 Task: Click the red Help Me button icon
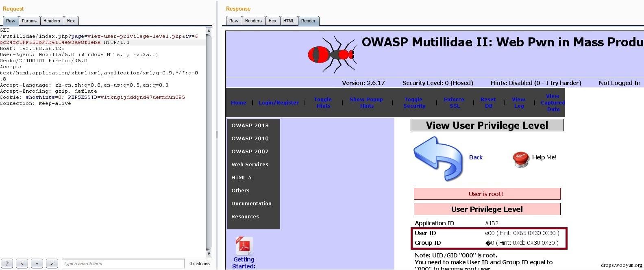click(x=521, y=159)
